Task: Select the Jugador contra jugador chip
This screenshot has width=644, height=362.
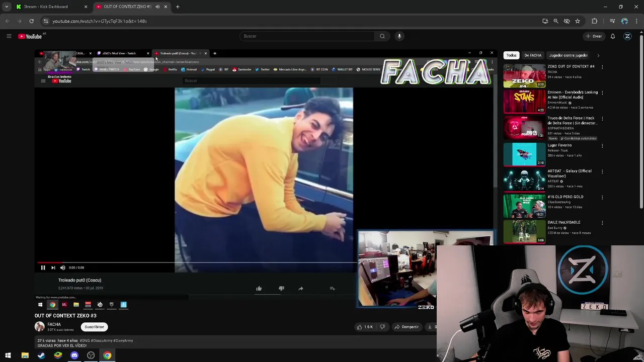Action: pos(569,55)
